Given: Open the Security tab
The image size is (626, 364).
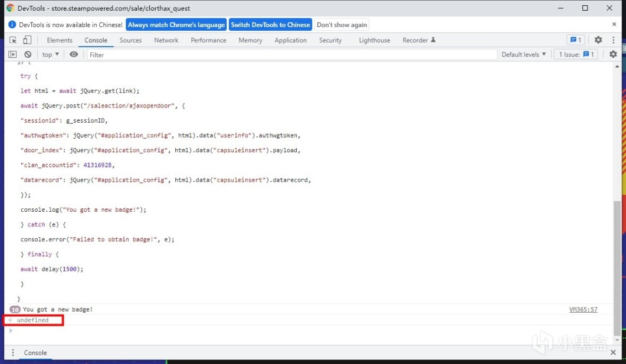Looking at the screenshot, I should (330, 40).
